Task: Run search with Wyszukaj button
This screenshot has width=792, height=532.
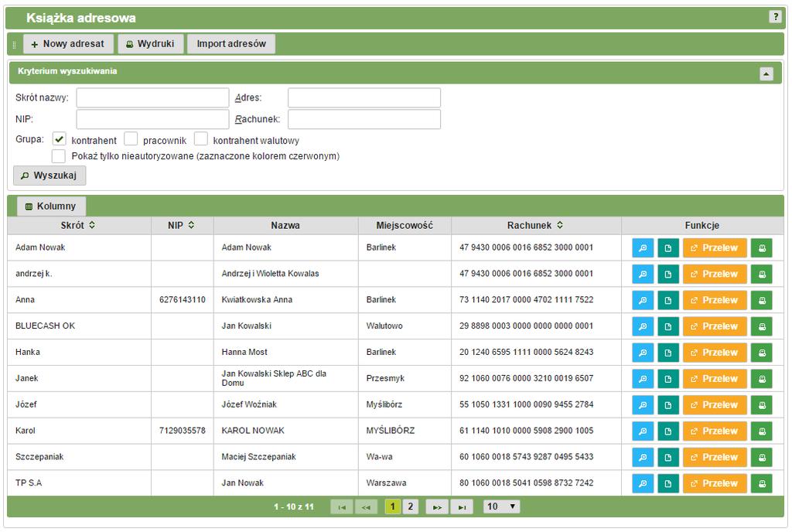Action: [49, 176]
